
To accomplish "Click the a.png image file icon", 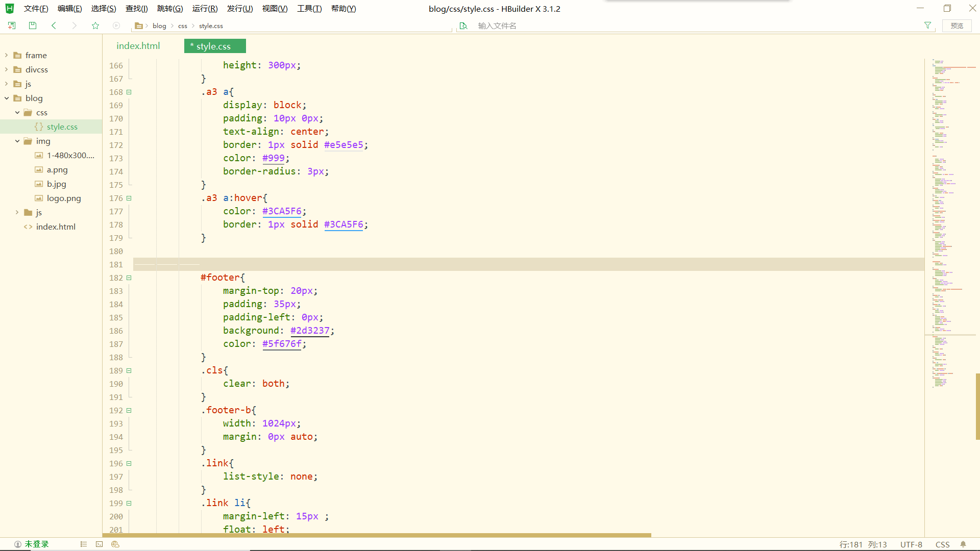I will tap(39, 169).
